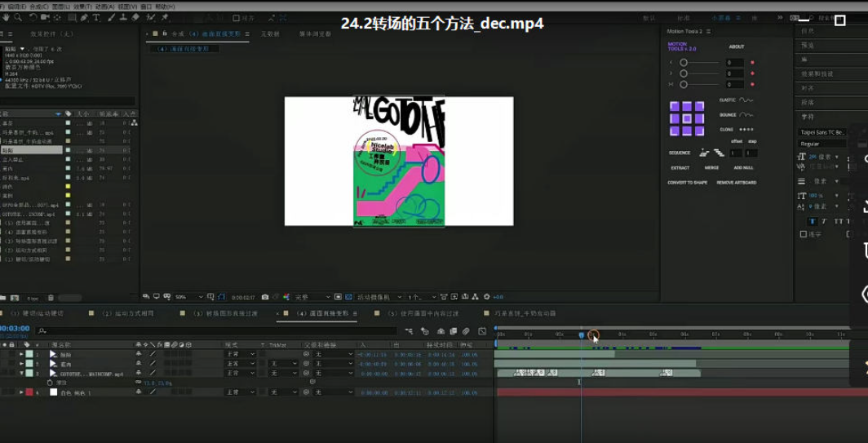Viewport: 868px width, 443px height.
Task: Switch to timeline tab (5) 使用画面中内容过渡
Action: 423,313
